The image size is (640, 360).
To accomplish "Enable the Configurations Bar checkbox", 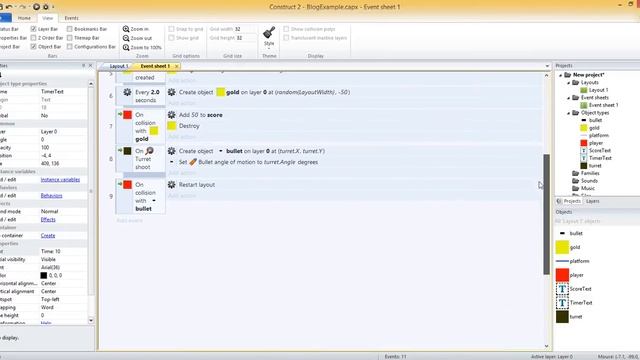I will point(70,47).
